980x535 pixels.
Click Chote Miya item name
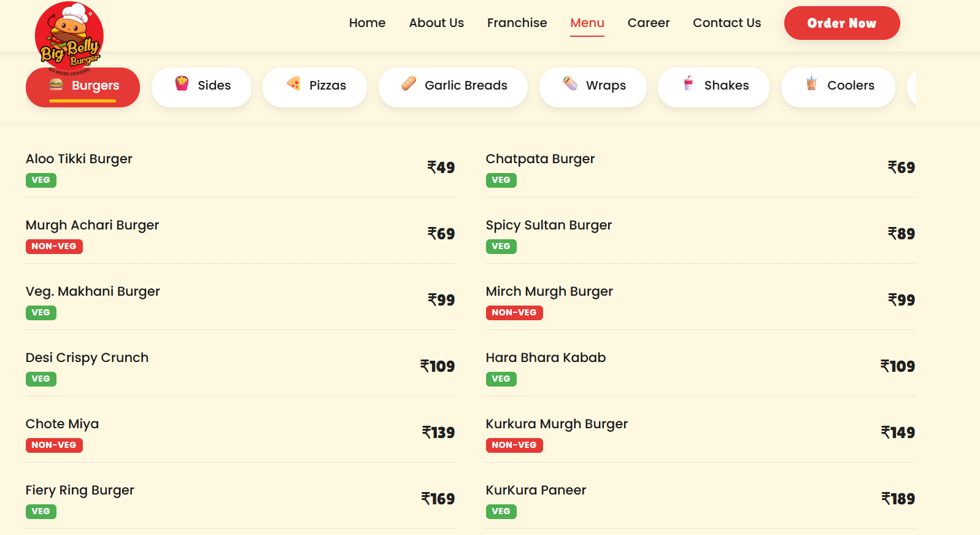[62, 424]
